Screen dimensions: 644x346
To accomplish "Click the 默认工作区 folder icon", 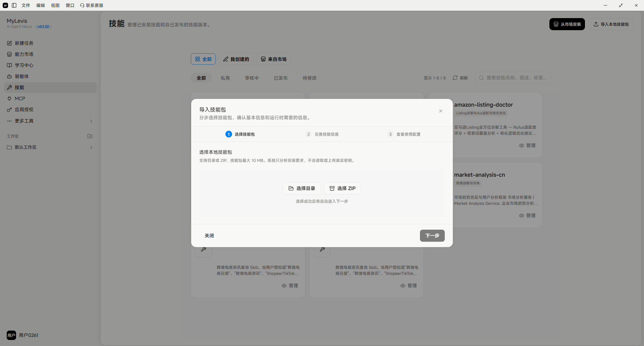I will pos(9,147).
